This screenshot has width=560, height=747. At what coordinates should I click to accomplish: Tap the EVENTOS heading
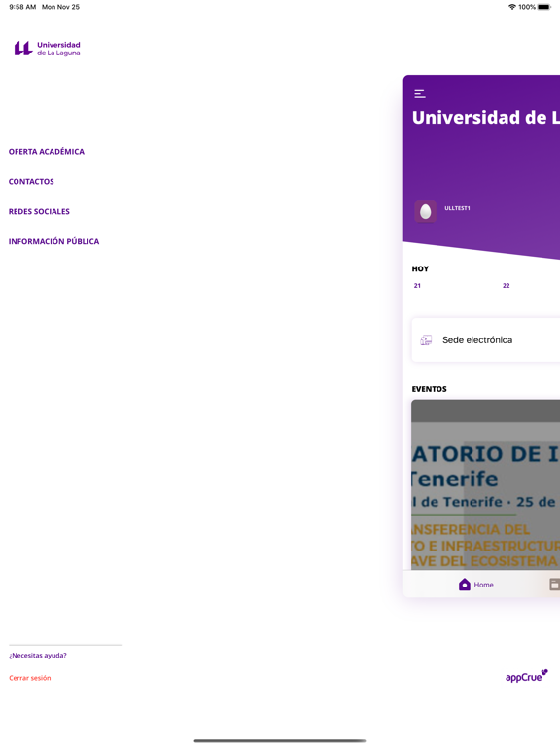tap(429, 389)
